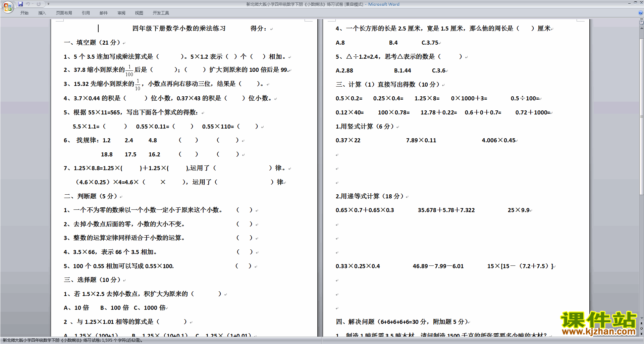644x344 pixels.
Task: Click option B、100 倍
Action: pyautogui.click(x=115, y=308)
